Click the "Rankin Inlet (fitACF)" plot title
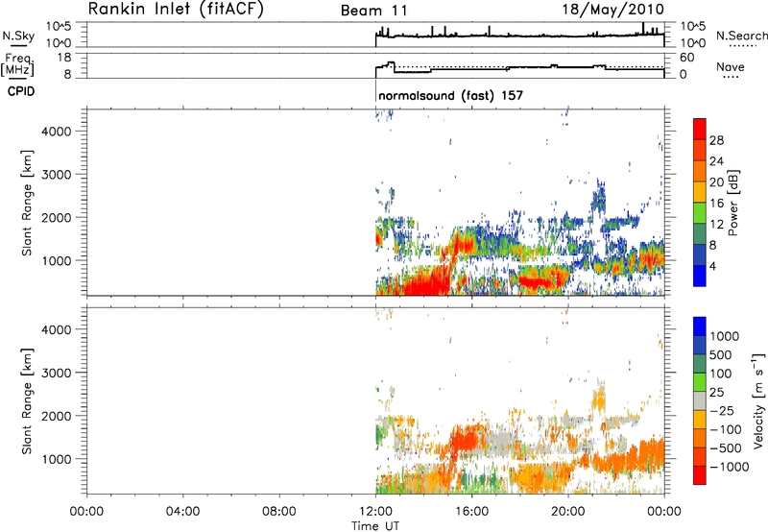The height and width of the screenshot is (532, 768). coord(176,9)
